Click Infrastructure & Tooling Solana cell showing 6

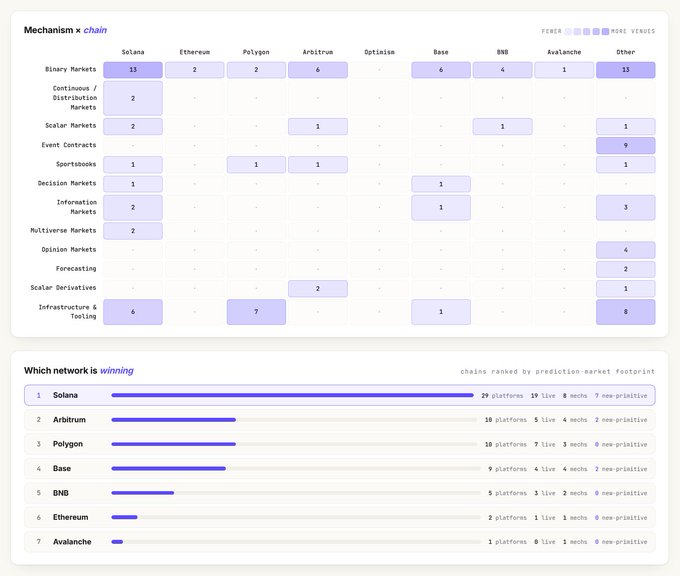click(x=133, y=312)
